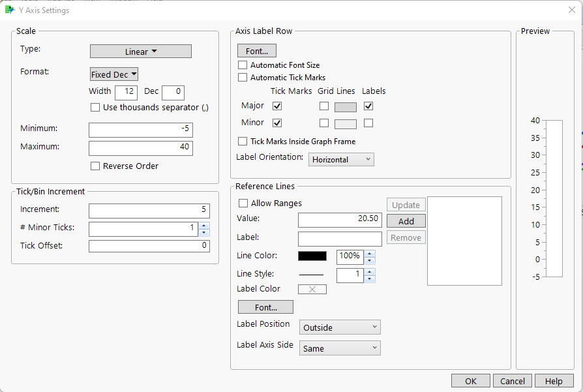This screenshot has width=583, height=392.
Task: Click the Maximum value input field
Action: pyautogui.click(x=140, y=148)
